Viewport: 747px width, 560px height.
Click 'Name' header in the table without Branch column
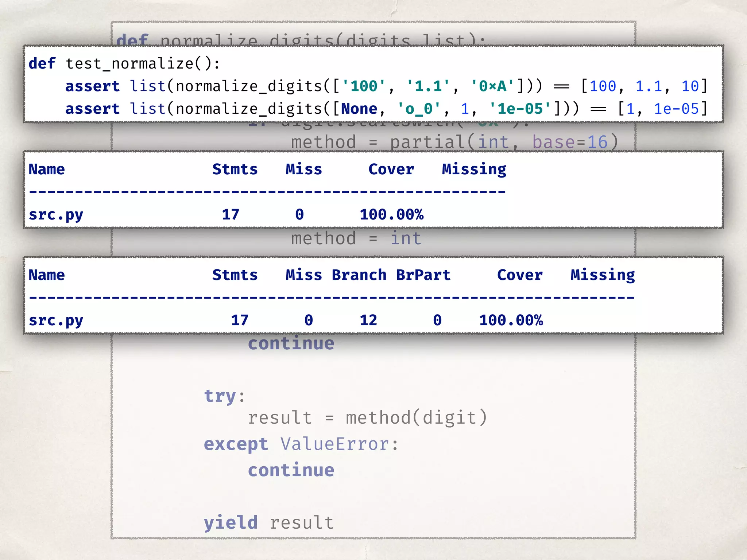pyautogui.click(x=47, y=169)
